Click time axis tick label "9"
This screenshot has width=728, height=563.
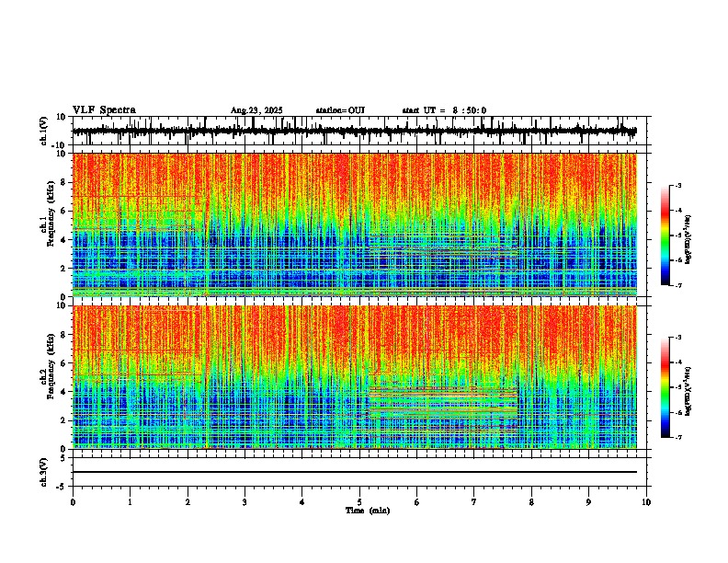pos(588,502)
